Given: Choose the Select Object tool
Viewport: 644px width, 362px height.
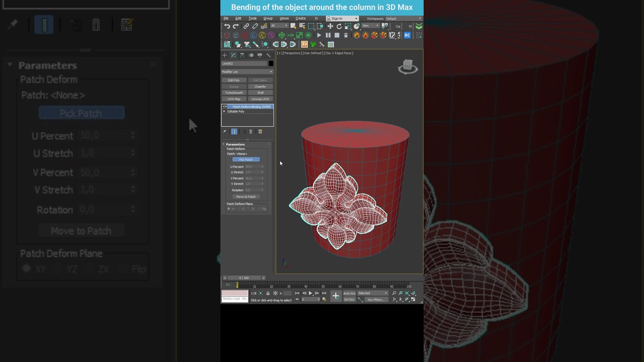Looking at the screenshot, I should click(293, 26).
